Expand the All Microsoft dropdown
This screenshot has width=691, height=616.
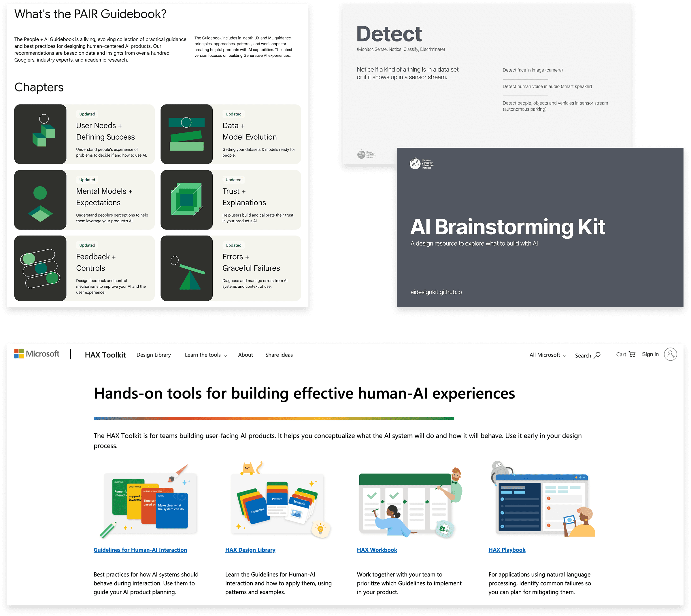548,355
